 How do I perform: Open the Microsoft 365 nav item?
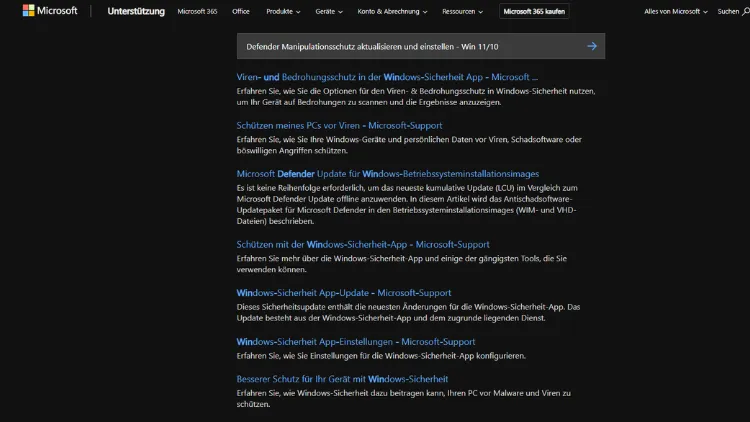click(x=197, y=11)
